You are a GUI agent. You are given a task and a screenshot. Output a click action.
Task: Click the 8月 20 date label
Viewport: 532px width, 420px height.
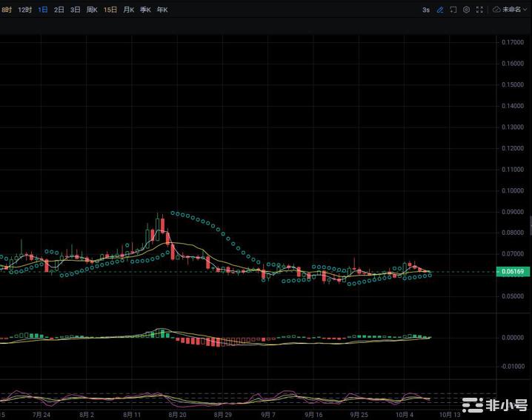(177, 415)
